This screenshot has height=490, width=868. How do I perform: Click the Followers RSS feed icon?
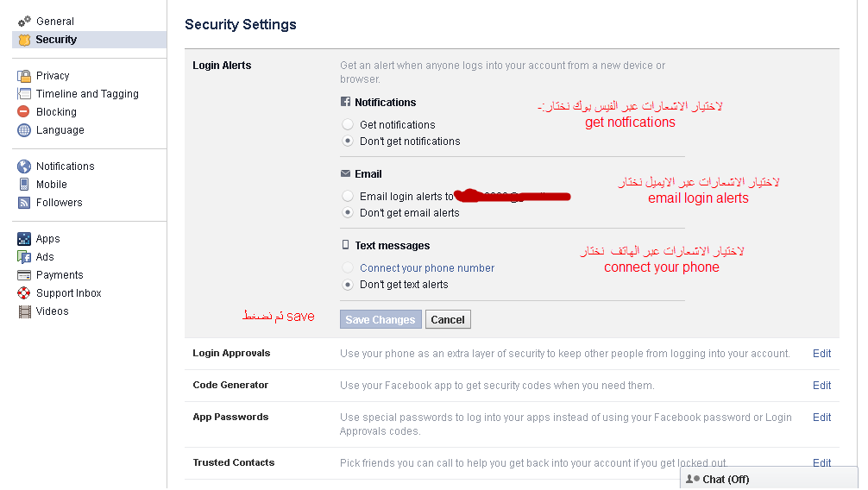24,203
